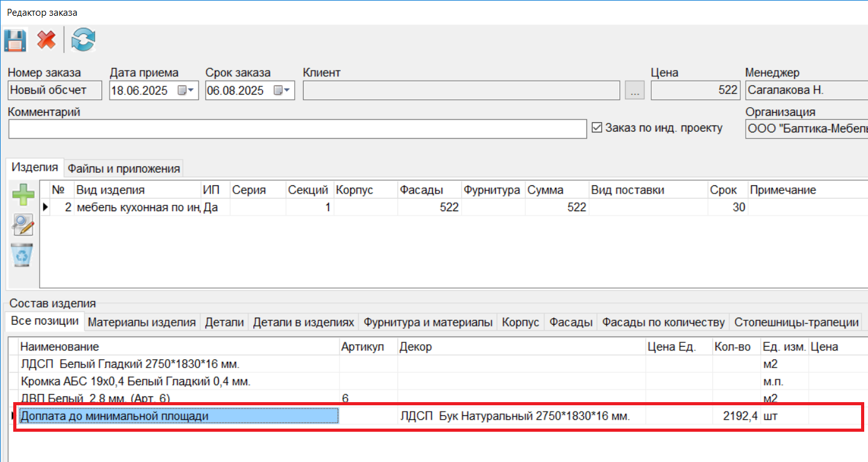Image resolution: width=868 pixels, height=462 pixels.
Task: Switch to 'Файлы и приложения' tab
Action: (124, 168)
